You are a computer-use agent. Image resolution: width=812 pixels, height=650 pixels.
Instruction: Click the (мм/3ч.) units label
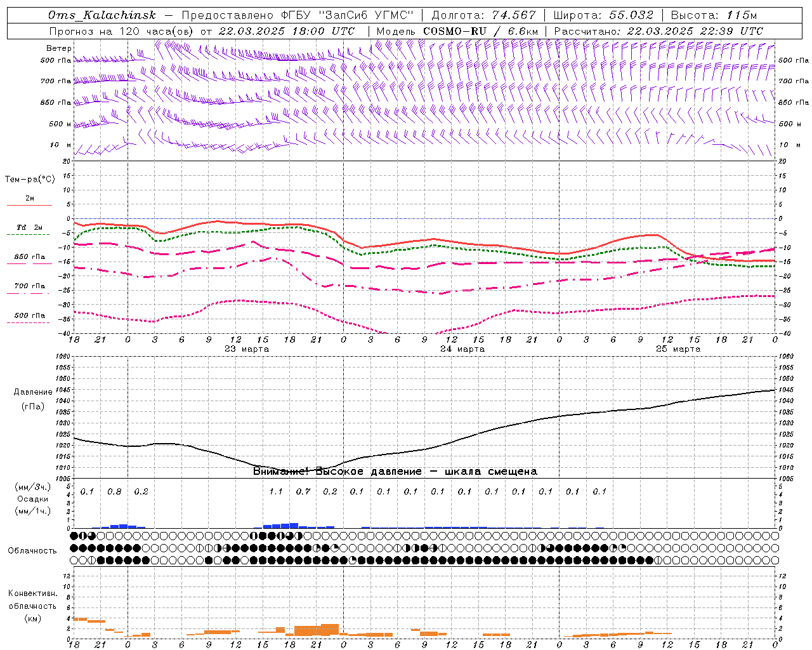(x=33, y=487)
